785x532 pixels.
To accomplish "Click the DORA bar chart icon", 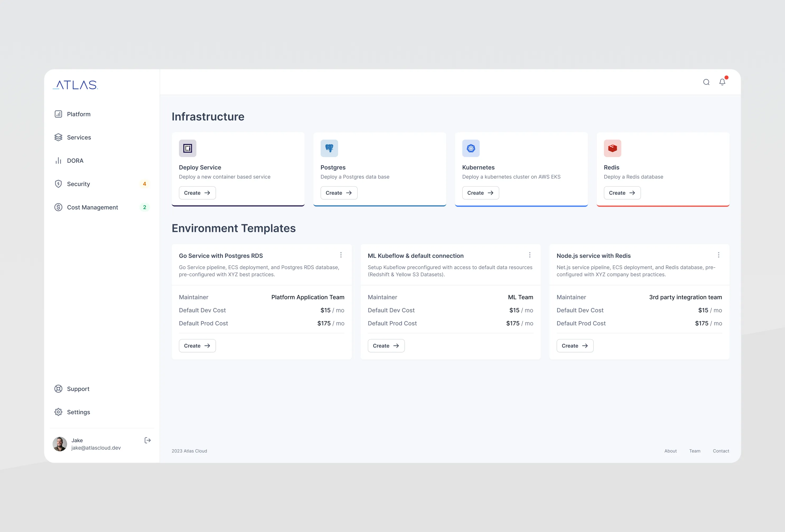I will pyautogui.click(x=58, y=161).
